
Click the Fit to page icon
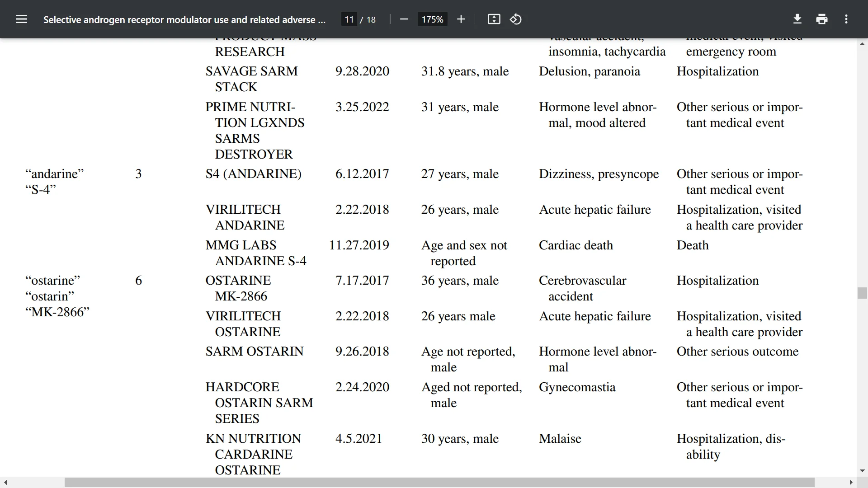494,19
